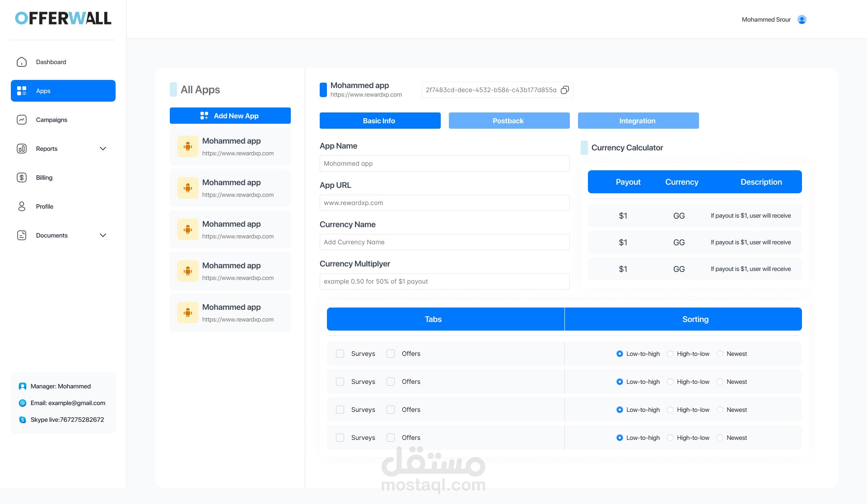Switch to the Postback tab
867x504 pixels.
point(509,121)
